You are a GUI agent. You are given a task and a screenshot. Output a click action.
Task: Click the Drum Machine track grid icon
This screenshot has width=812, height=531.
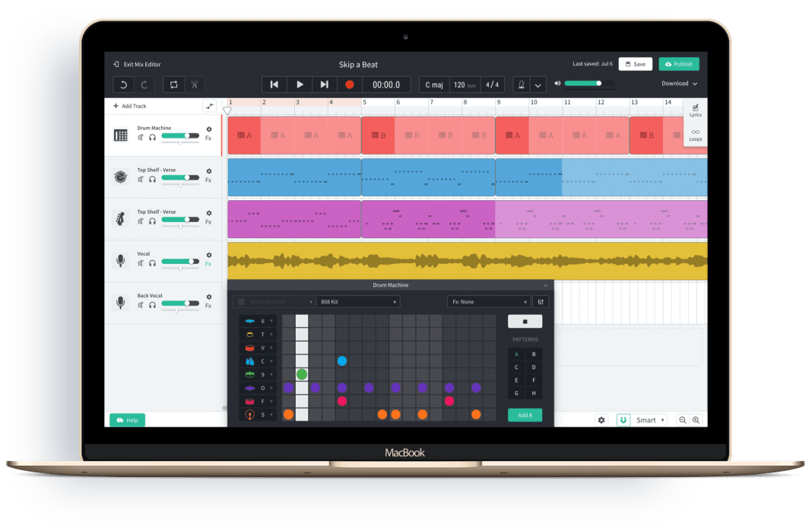pos(121,135)
